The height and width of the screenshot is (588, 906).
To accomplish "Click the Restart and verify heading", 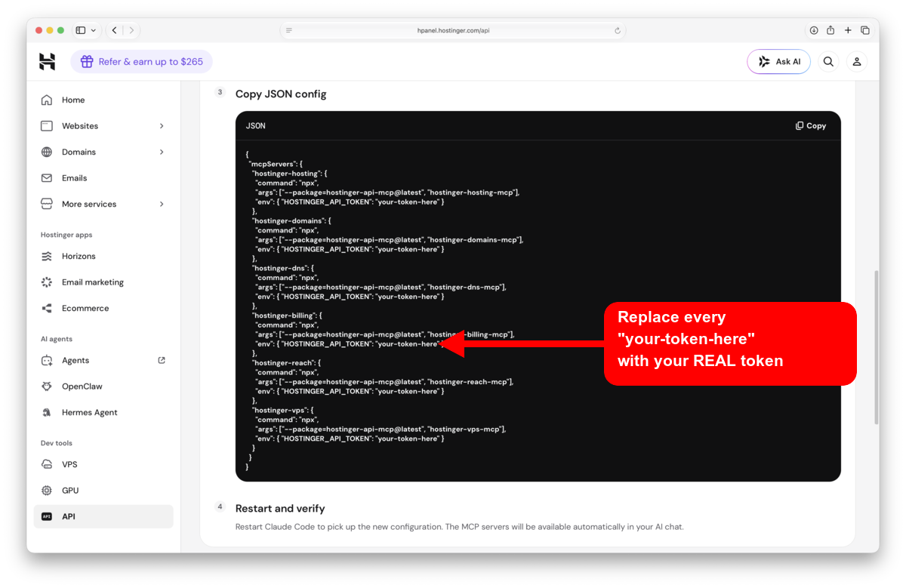I will 280,508.
